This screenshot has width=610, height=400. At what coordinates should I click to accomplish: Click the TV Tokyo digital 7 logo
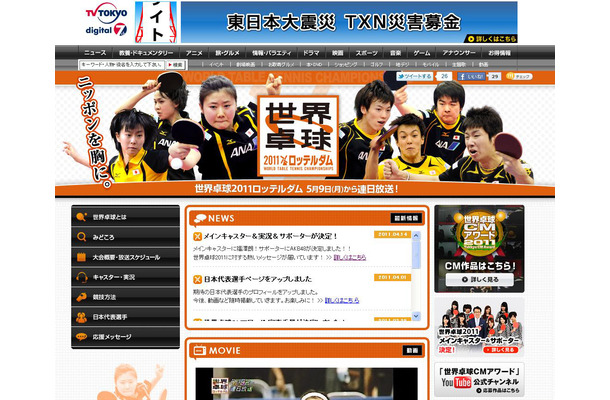click(x=106, y=19)
